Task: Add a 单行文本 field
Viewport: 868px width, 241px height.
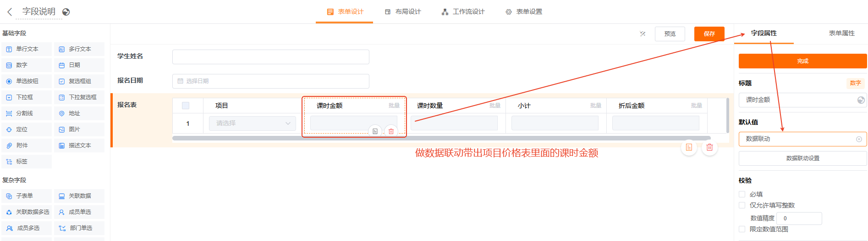Action: pos(27,49)
